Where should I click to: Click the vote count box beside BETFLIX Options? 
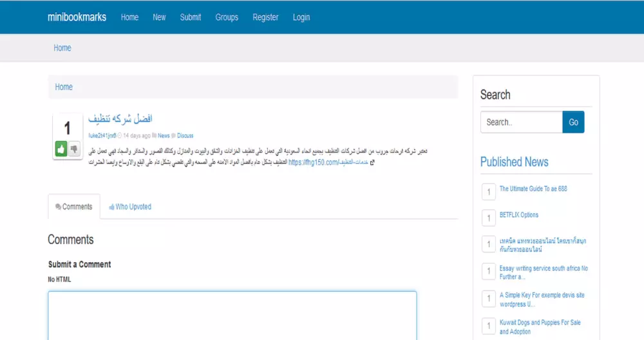coord(489,218)
